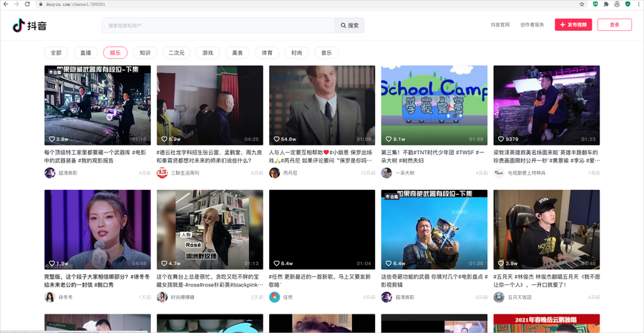The image size is (644, 333).
Task: Click 发布视频 publish button
Action: pyautogui.click(x=573, y=24)
